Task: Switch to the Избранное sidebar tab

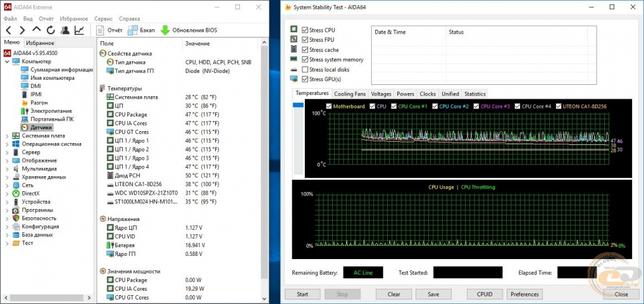Action: point(39,43)
